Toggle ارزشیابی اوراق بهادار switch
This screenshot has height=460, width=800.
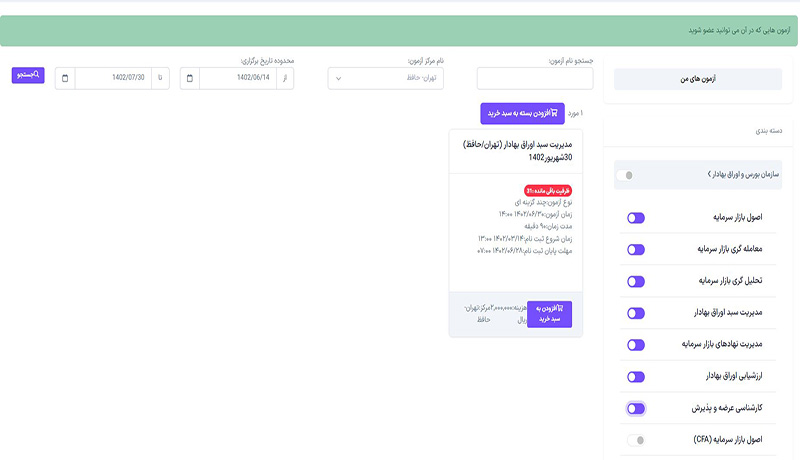[x=636, y=377]
